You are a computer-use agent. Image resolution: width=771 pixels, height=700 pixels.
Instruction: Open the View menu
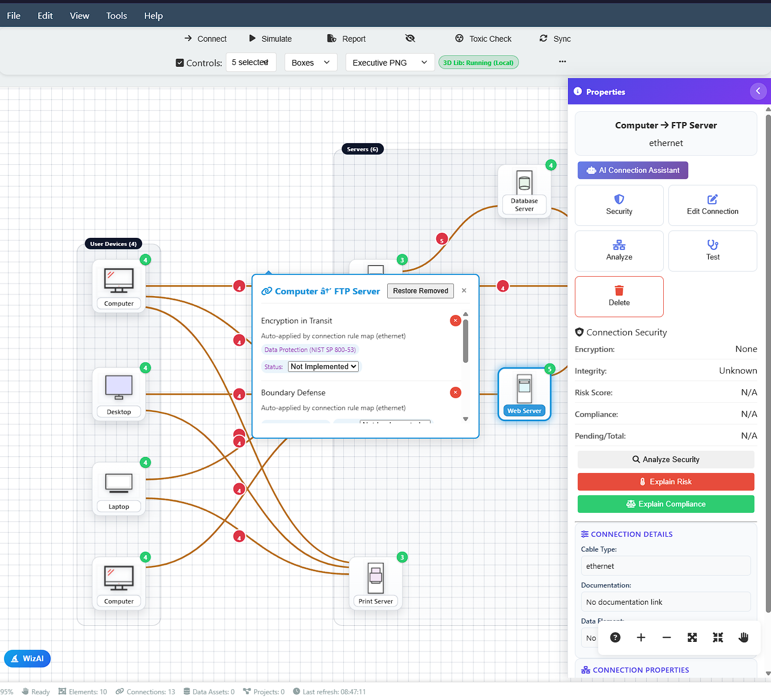click(79, 15)
